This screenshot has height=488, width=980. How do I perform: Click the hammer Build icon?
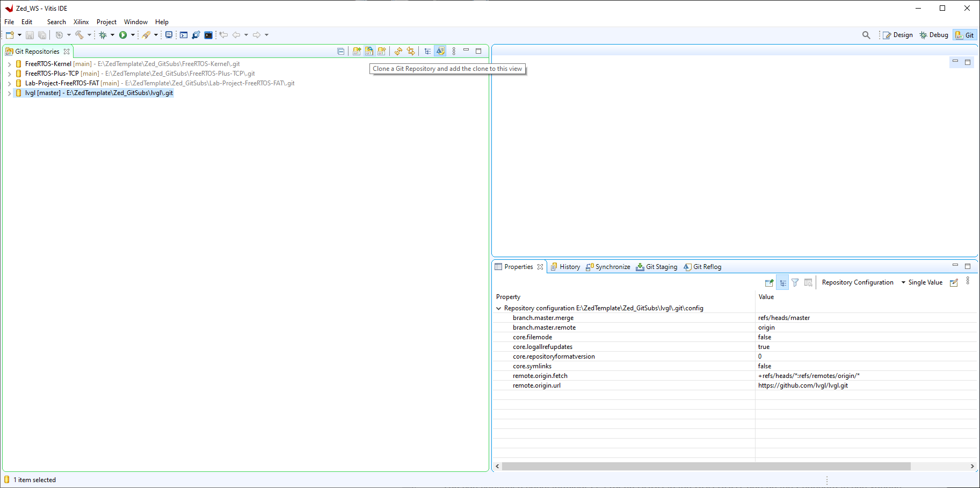pyautogui.click(x=79, y=35)
